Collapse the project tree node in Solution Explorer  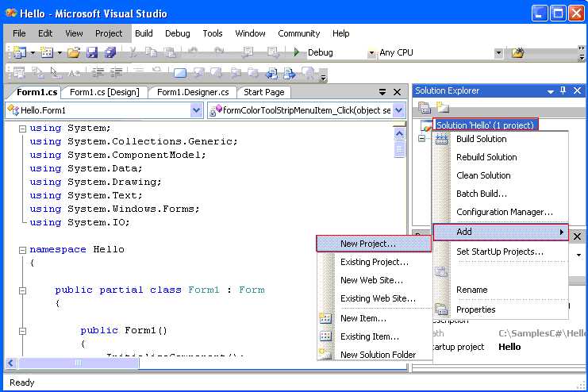tap(422, 139)
